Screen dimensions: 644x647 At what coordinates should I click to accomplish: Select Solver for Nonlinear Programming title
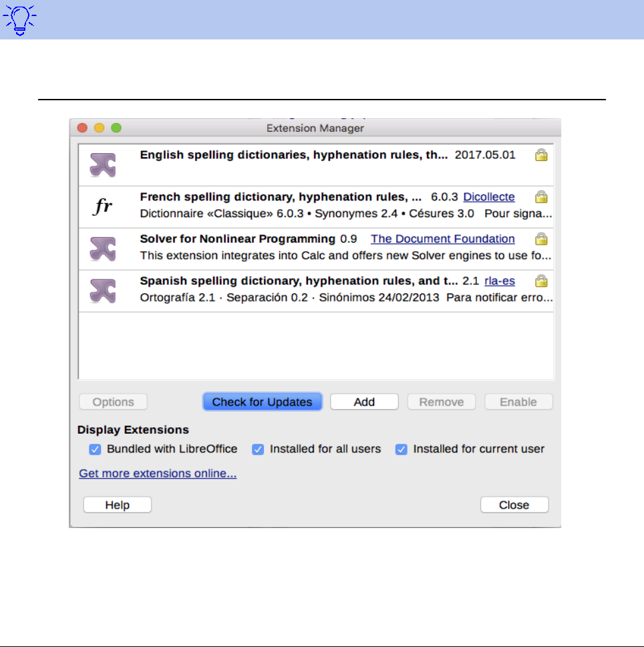tap(237, 239)
